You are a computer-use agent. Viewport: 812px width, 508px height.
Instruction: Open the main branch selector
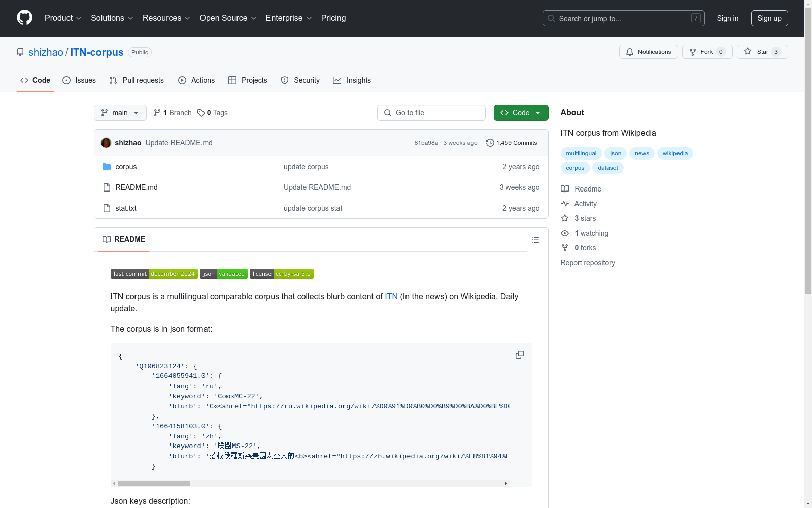click(120, 113)
